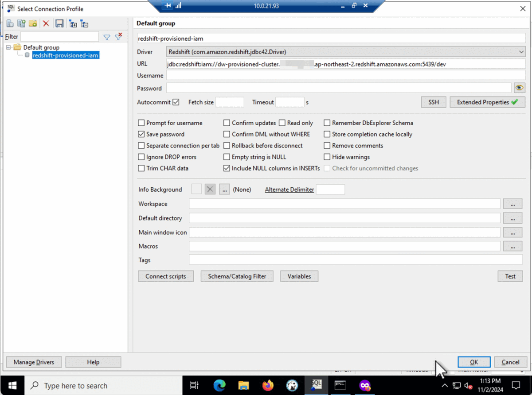Open Extended Properties
The width and height of the screenshot is (532, 395).
(x=487, y=102)
